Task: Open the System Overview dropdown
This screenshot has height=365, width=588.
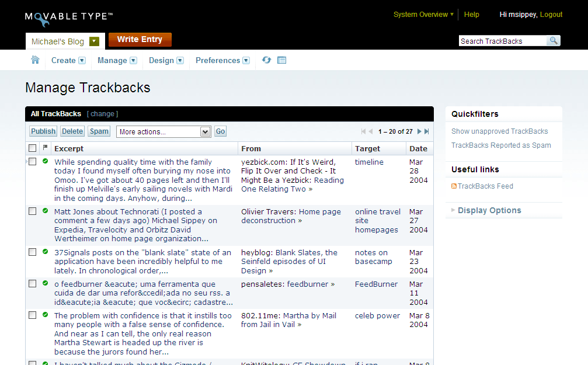Action: [x=423, y=15]
